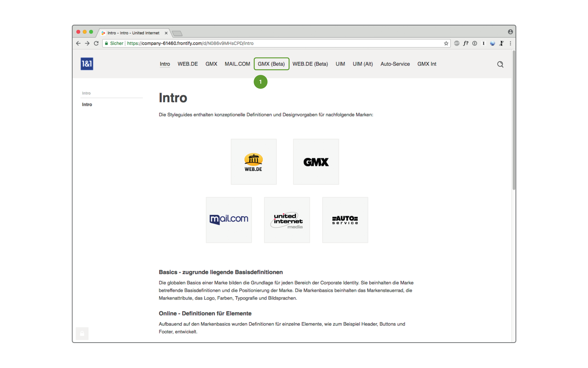The height and width of the screenshot is (368, 588).
Task: Open the Chrome profile icon
Action: [510, 32]
